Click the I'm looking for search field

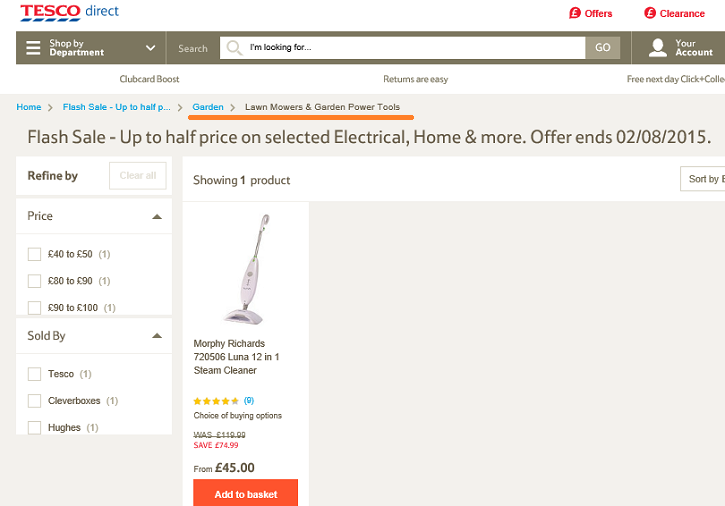pos(410,48)
